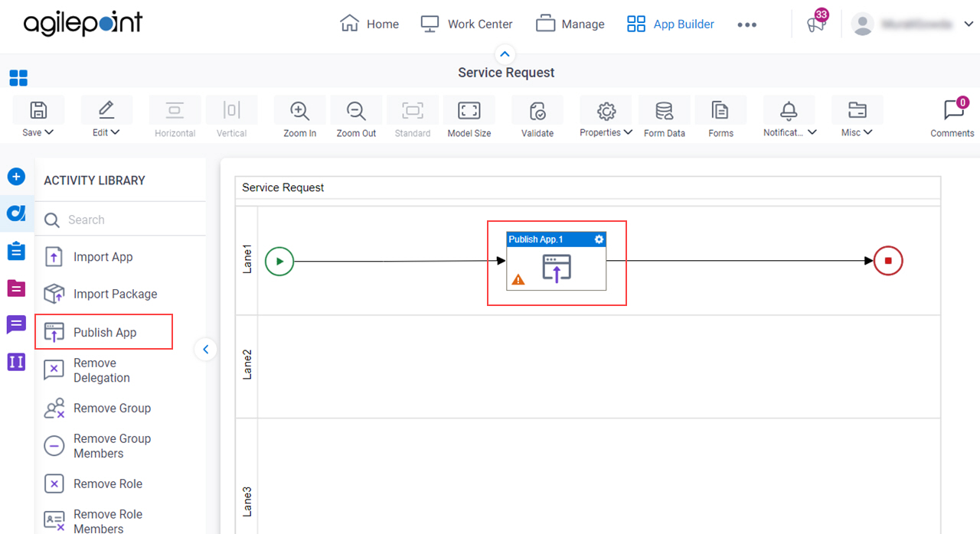
Task: Expand the Edit dropdown arrow
Action: [x=116, y=132]
